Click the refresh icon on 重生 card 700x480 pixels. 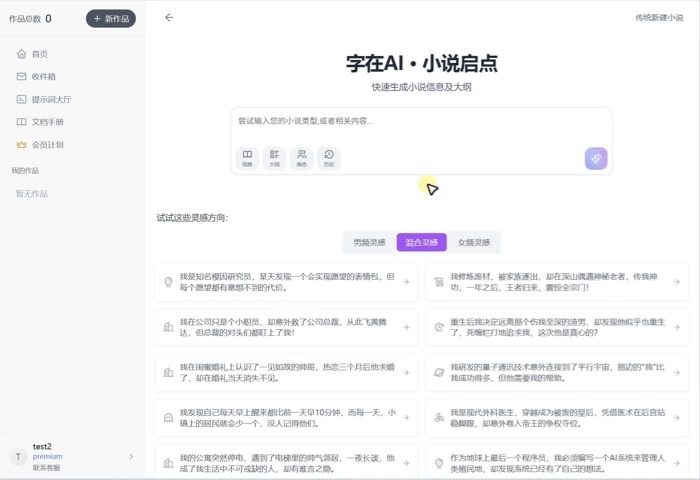439,327
